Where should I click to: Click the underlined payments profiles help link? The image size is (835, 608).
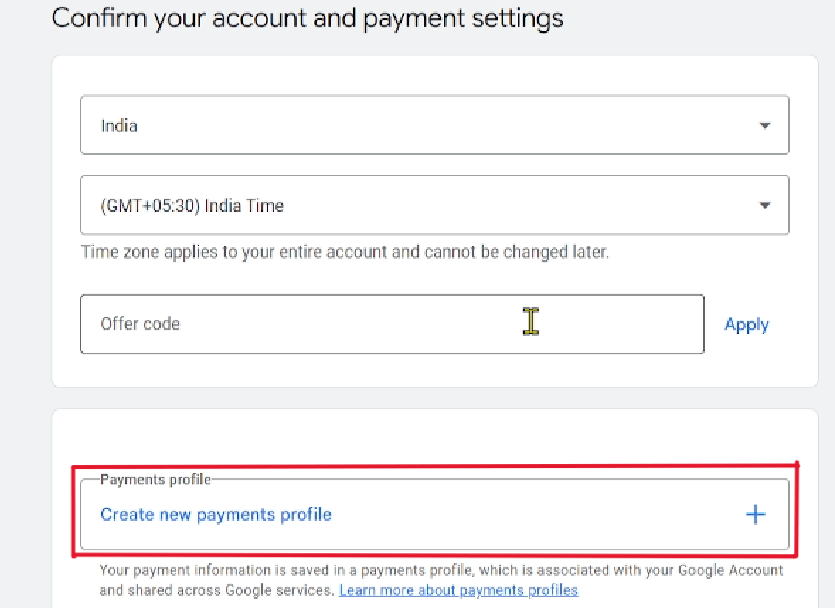458,590
